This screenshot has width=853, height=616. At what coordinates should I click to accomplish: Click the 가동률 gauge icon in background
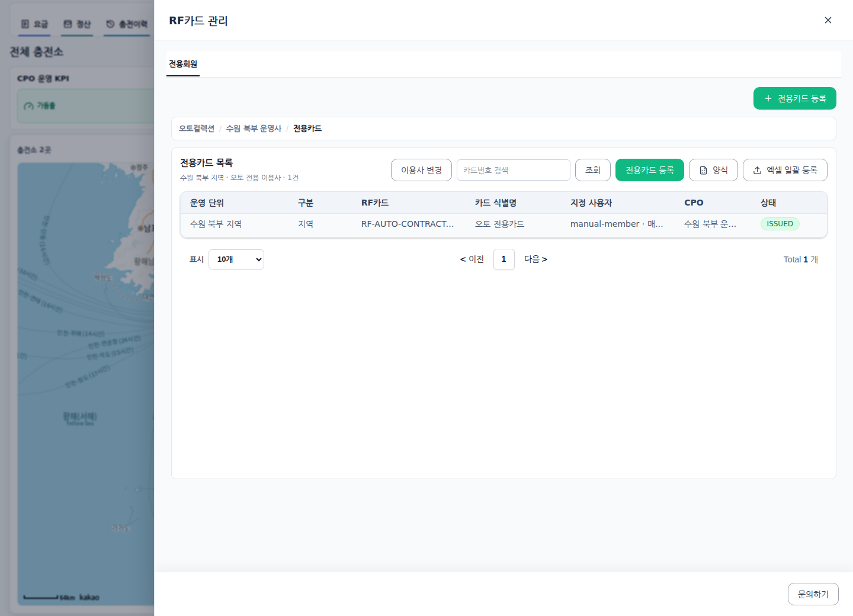click(28, 106)
